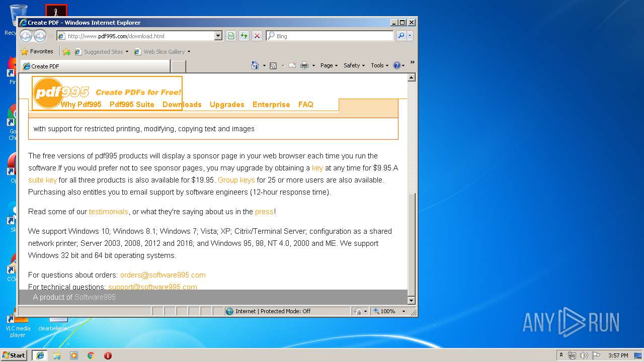Image resolution: width=644 pixels, height=362 pixels.
Task: Follow the 'suite key' link
Action: 43,180
